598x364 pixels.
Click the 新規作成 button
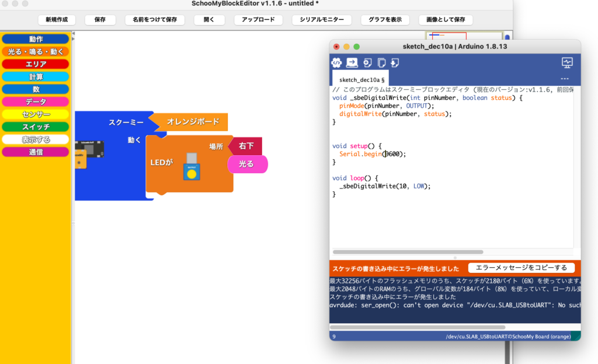57,19
